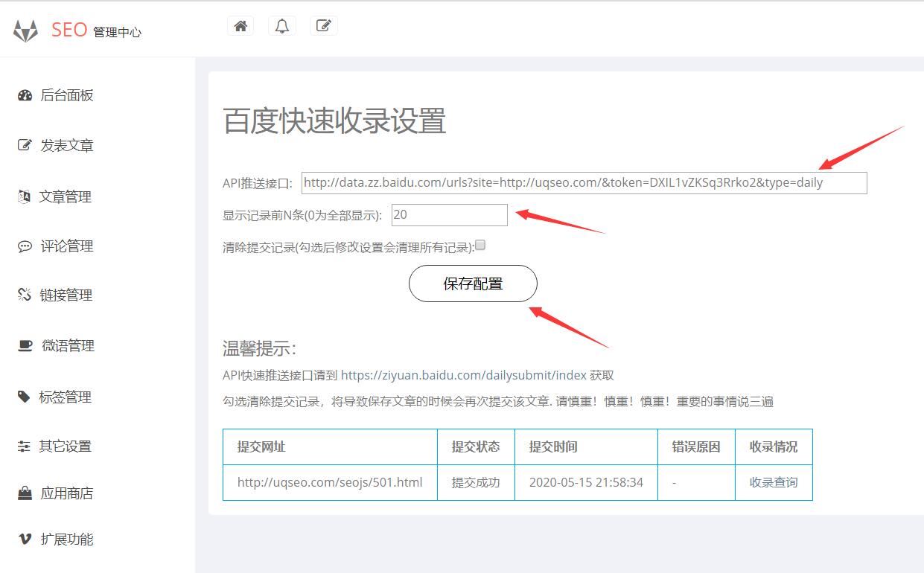Click the 显示记录前N条 number field showing 20
This screenshot has height=573, width=924.
point(449,214)
